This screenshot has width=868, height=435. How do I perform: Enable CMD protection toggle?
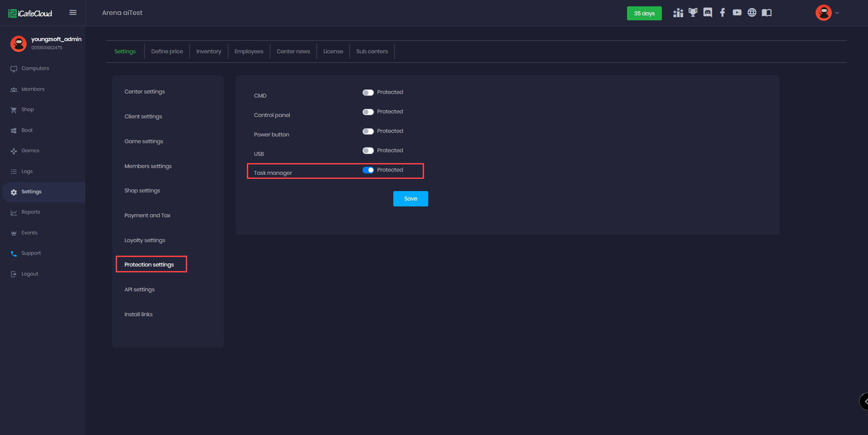coord(368,93)
